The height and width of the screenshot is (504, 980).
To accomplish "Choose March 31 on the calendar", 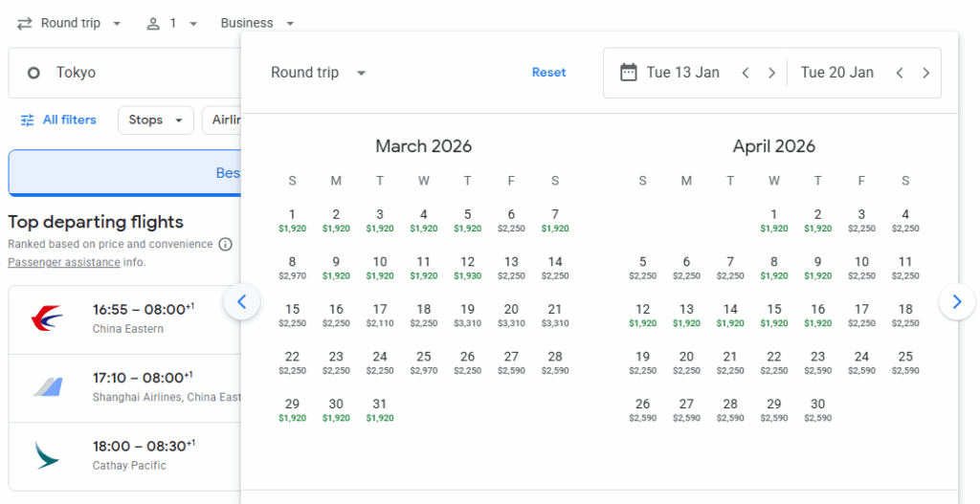I will [x=380, y=409].
